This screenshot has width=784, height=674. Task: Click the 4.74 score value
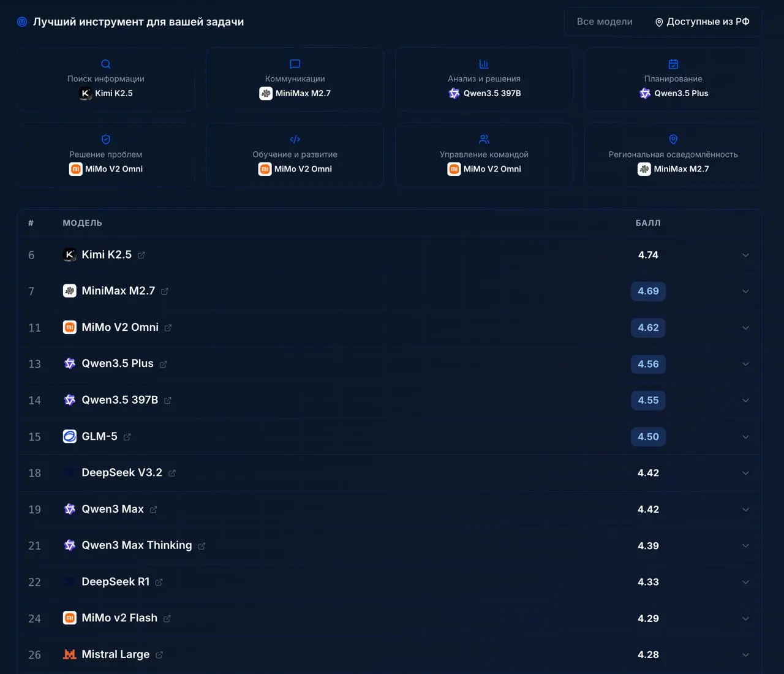pos(648,255)
